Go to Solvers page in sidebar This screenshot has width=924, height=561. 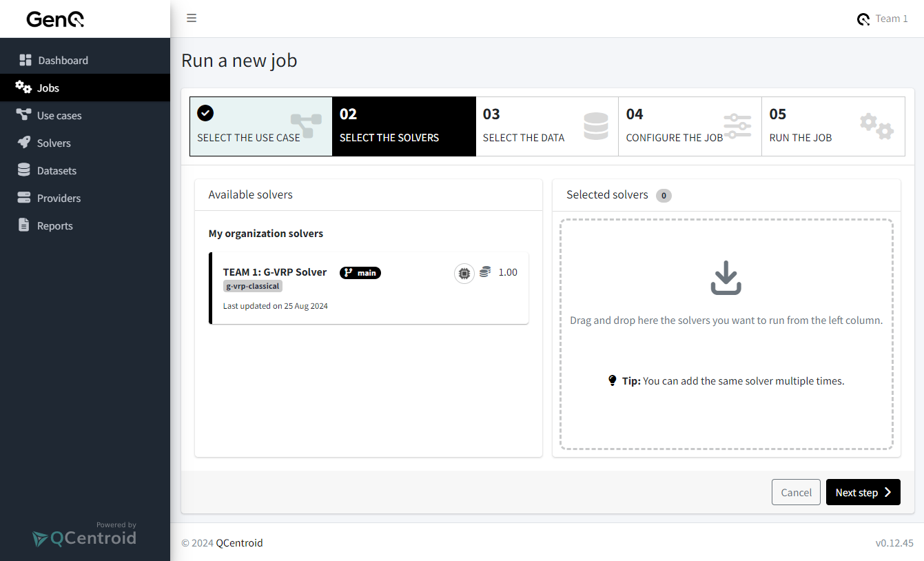pyautogui.click(x=85, y=143)
